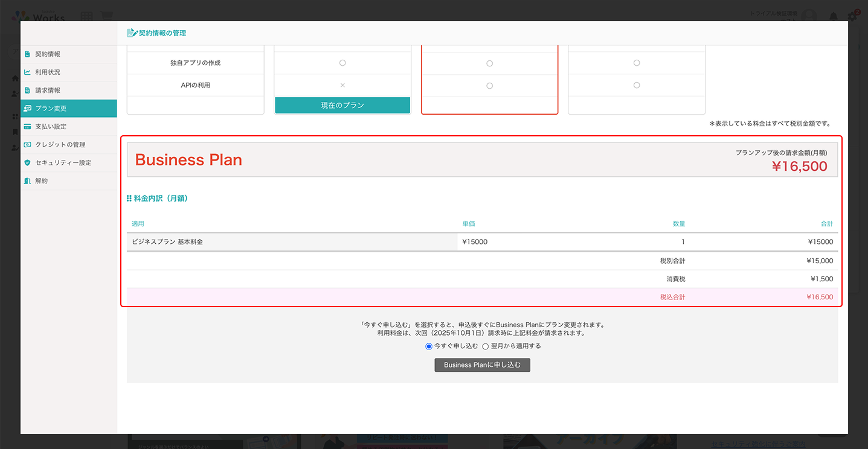Click the 適用 column header

pyautogui.click(x=138, y=224)
